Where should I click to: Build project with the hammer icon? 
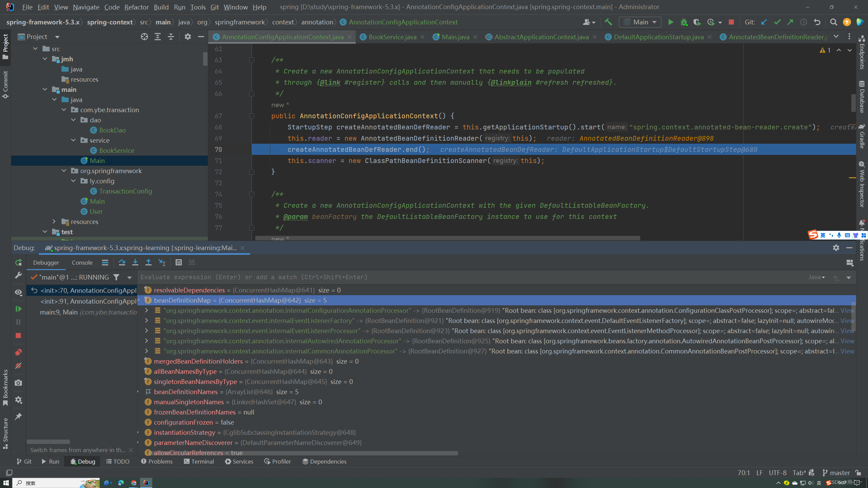coord(608,22)
